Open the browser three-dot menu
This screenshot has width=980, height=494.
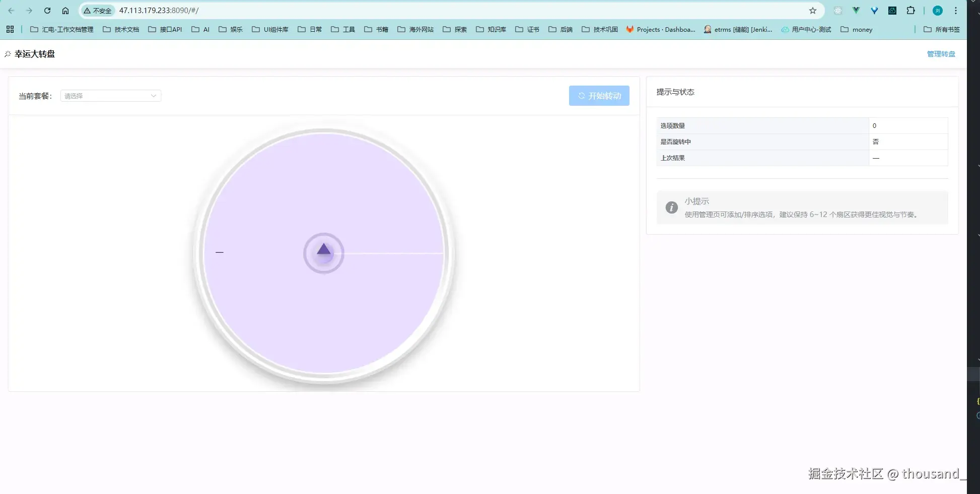(956, 11)
